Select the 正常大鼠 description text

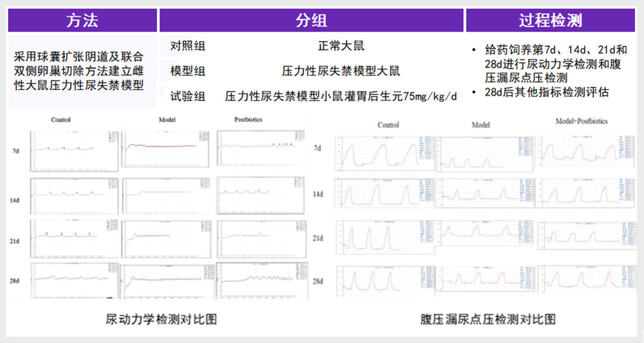(341, 46)
